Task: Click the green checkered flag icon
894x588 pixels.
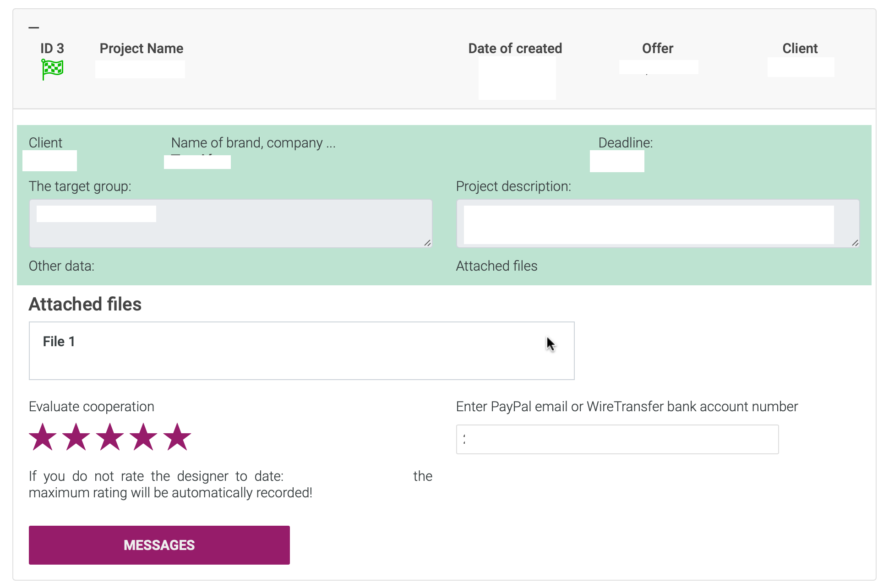Action: (52, 70)
